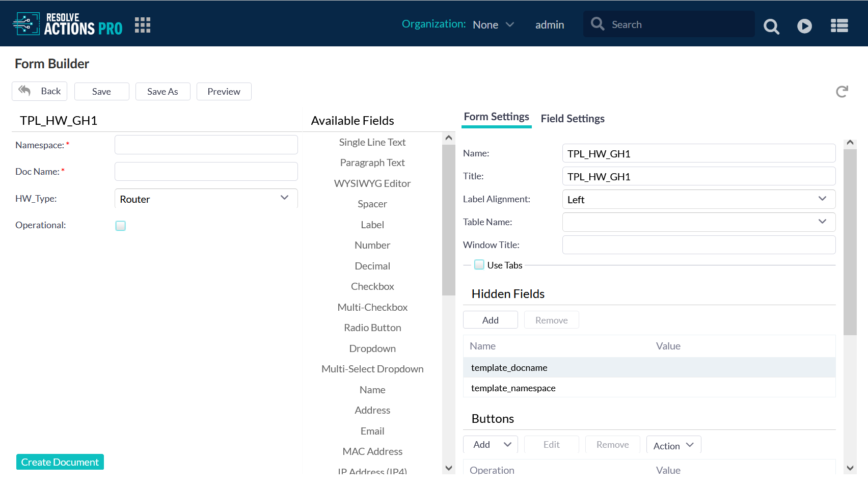Open the Organization None dropdown
The image size is (868, 486).
click(x=493, y=24)
